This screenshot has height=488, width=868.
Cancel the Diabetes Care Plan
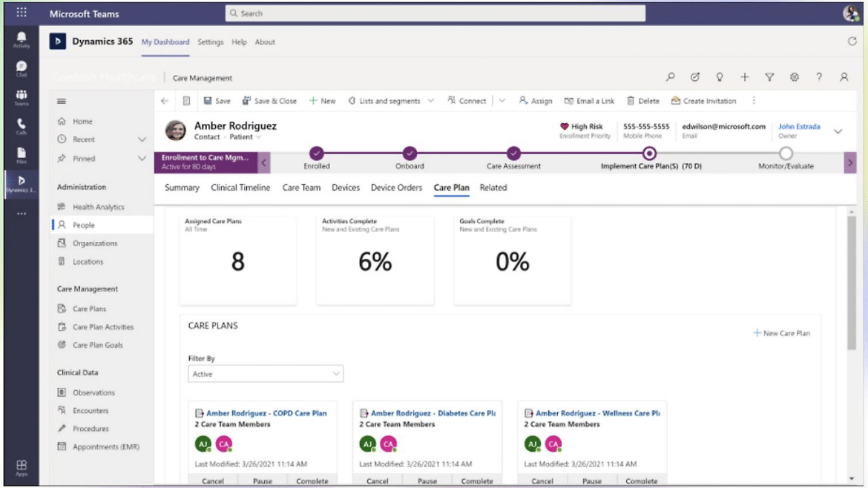coord(378,481)
